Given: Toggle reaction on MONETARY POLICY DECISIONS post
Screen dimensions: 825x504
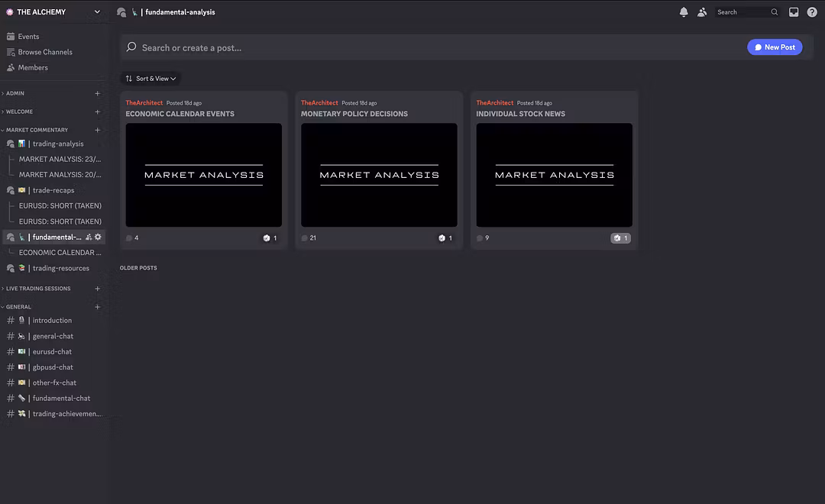Looking at the screenshot, I should click(x=445, y=238).
